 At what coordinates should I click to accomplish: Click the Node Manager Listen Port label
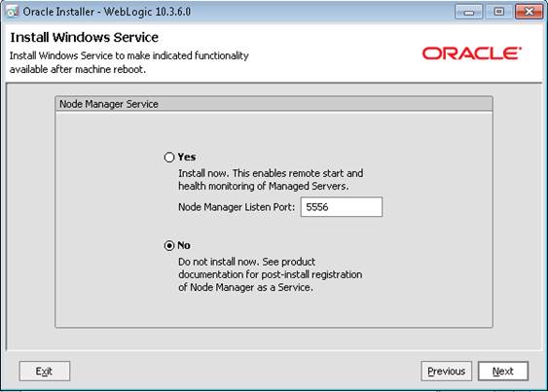237,207
